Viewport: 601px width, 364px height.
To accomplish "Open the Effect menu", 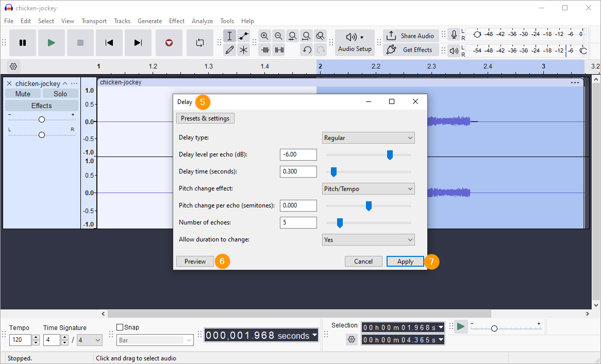I will pos(176,21).
